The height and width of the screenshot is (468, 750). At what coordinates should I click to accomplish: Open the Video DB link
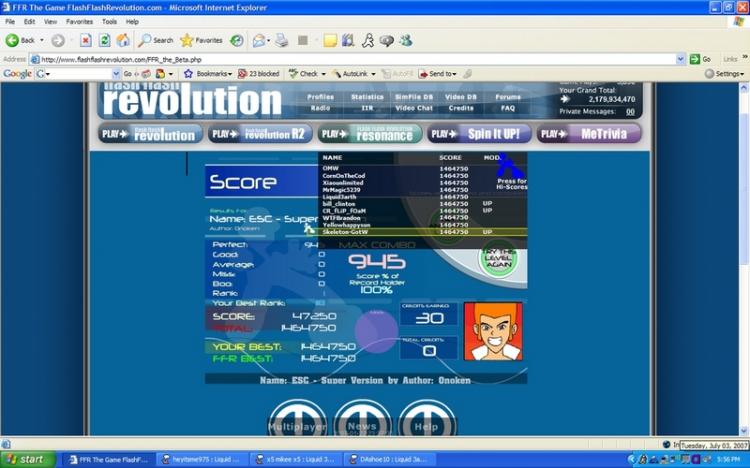point(461,97)
